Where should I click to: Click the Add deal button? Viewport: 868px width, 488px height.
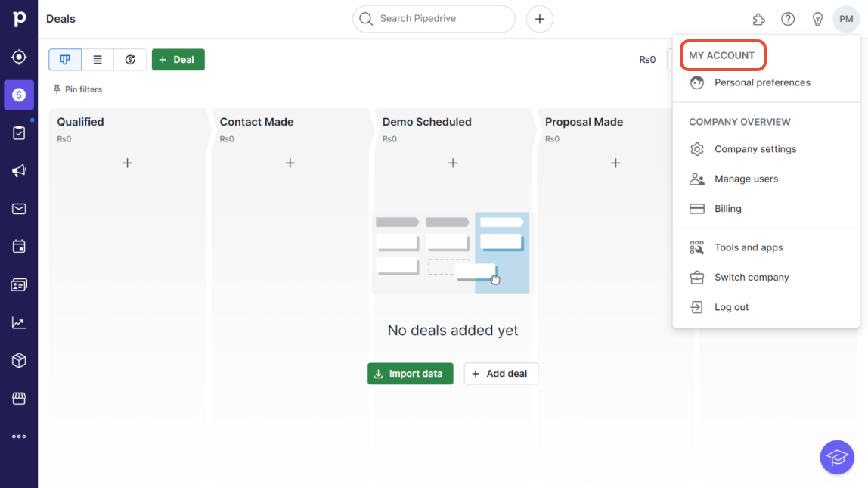click(501, 374)
